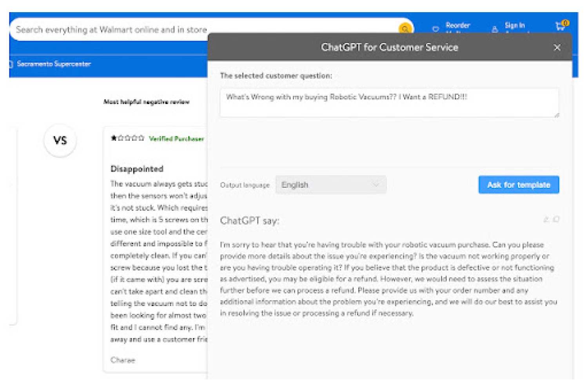Click the selected customer question text area
Viewport: 588px width, 392px height.
click(389, 103)
